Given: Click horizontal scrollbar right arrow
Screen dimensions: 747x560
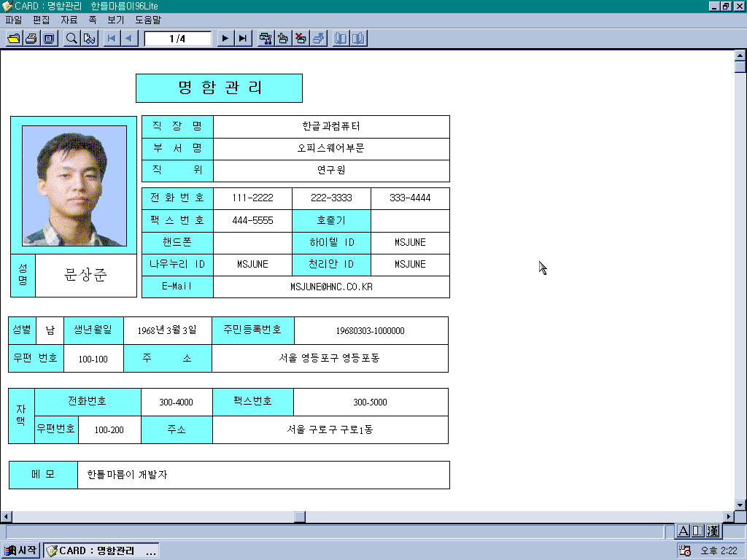Looking at the screenshot, I should (729, 517).
